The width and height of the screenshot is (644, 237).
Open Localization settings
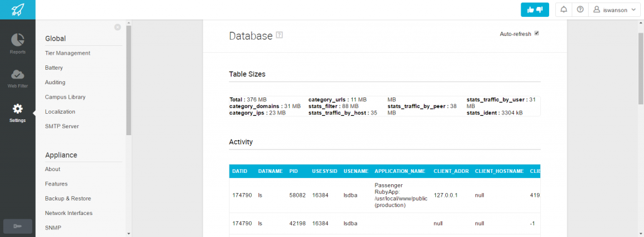(x=60, y=112)
